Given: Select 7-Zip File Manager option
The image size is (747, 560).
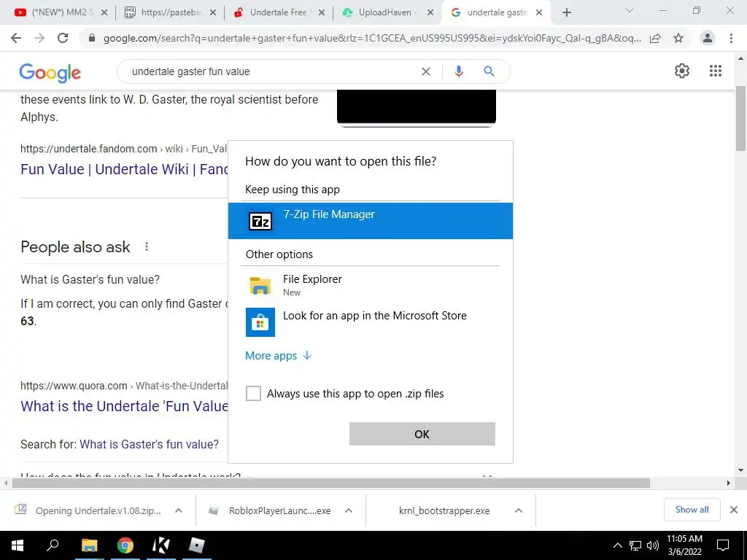Looking at the screenshot, I should 370,220.
